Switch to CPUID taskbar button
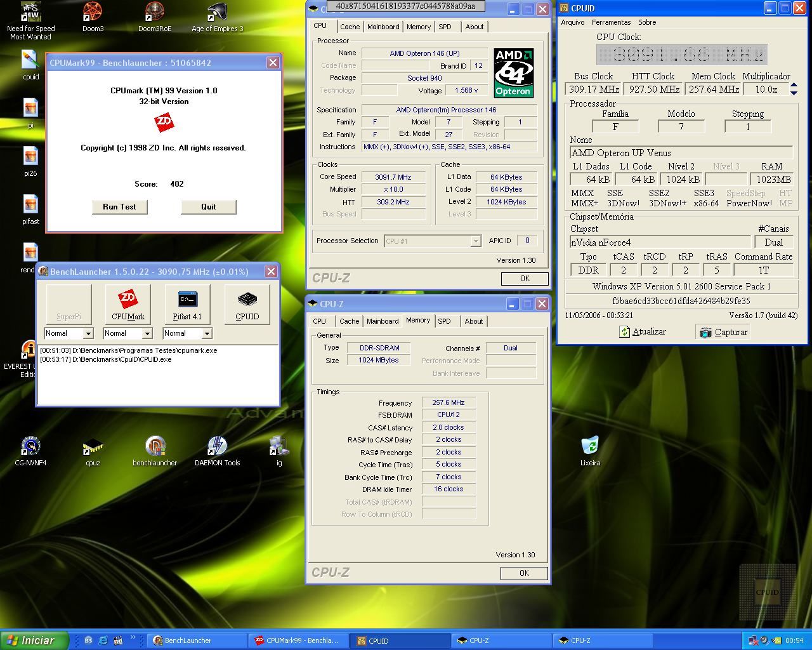The width and height of the screenshot is (812, 650). pyautogui.click(x=401, y=640)
